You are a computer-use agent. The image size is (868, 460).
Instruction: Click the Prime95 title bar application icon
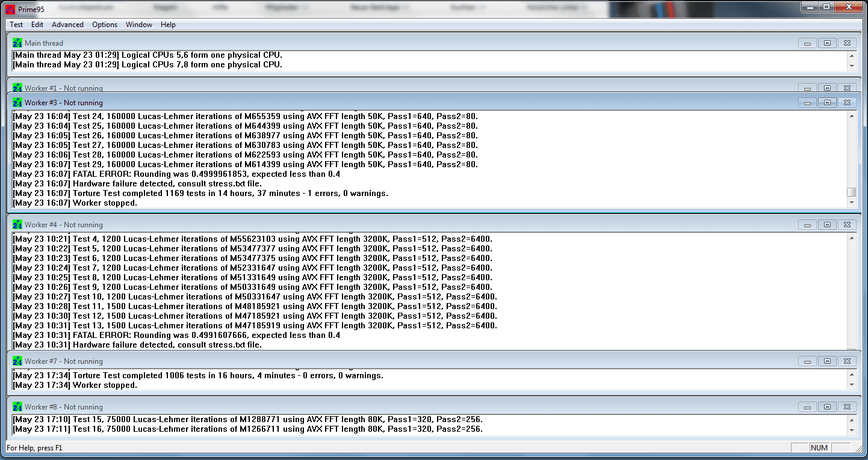tap(10, 8)
